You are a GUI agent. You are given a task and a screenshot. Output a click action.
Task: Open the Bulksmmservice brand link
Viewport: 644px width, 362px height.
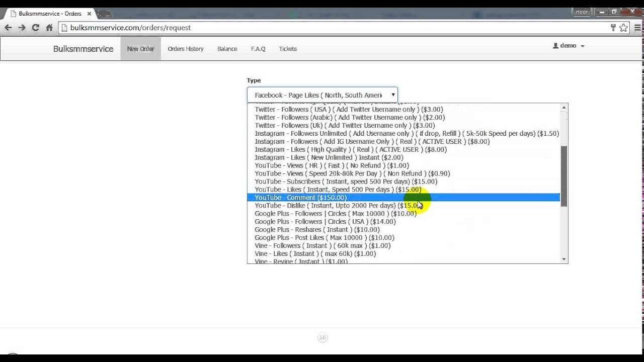83,49
